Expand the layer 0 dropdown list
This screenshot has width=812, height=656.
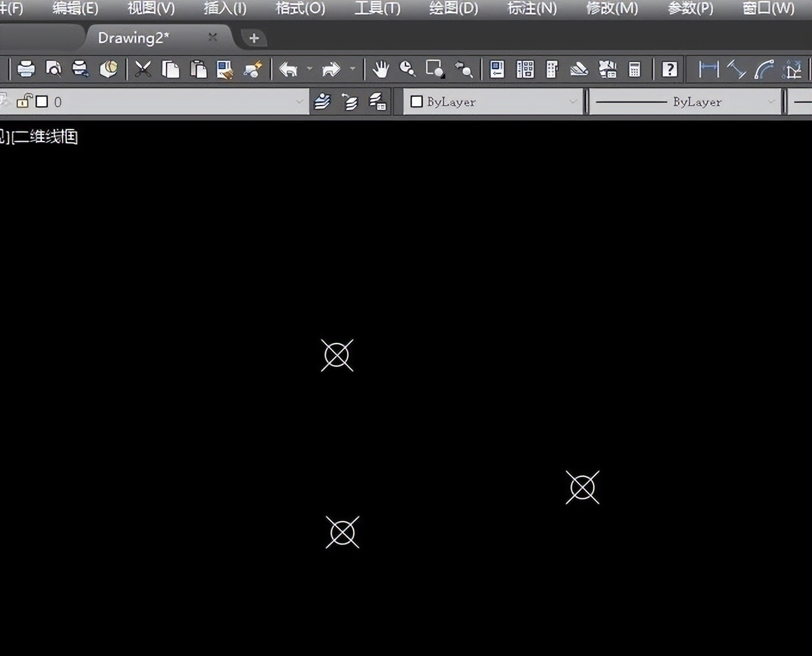[x=299, y=102]
